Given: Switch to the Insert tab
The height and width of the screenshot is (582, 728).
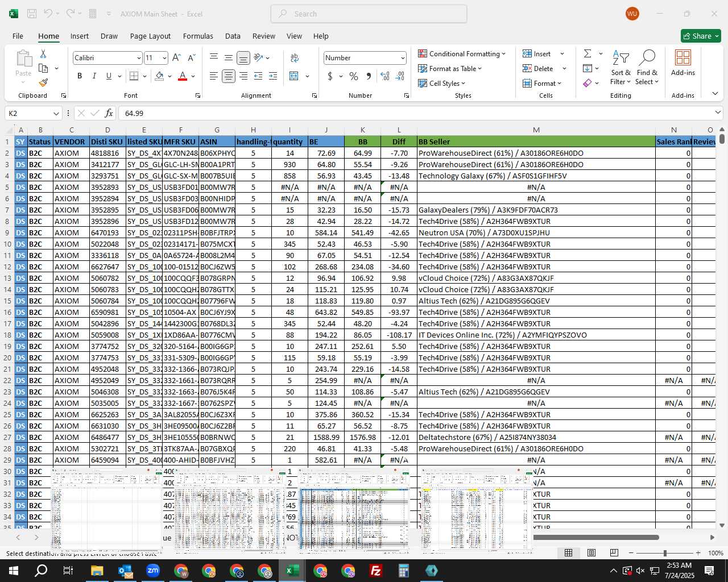Looking at the screenshot, I should pos(80,36).
